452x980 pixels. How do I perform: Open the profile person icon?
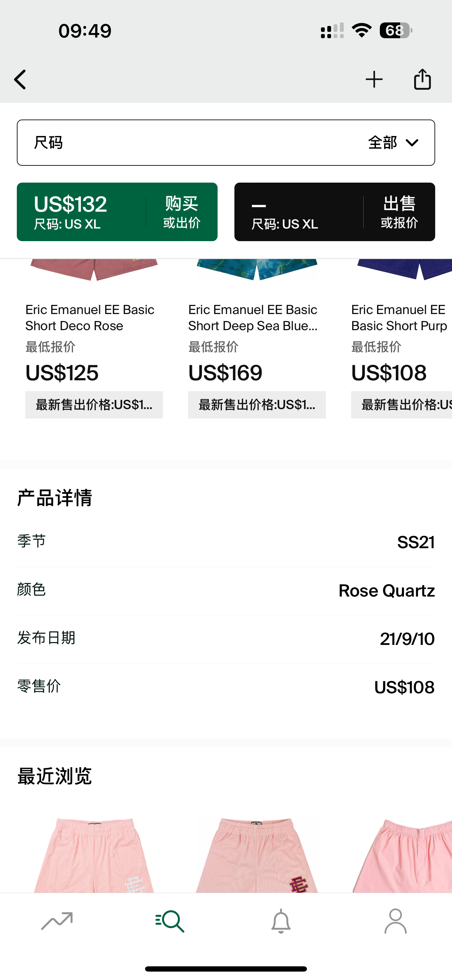(x=395, y=921)
